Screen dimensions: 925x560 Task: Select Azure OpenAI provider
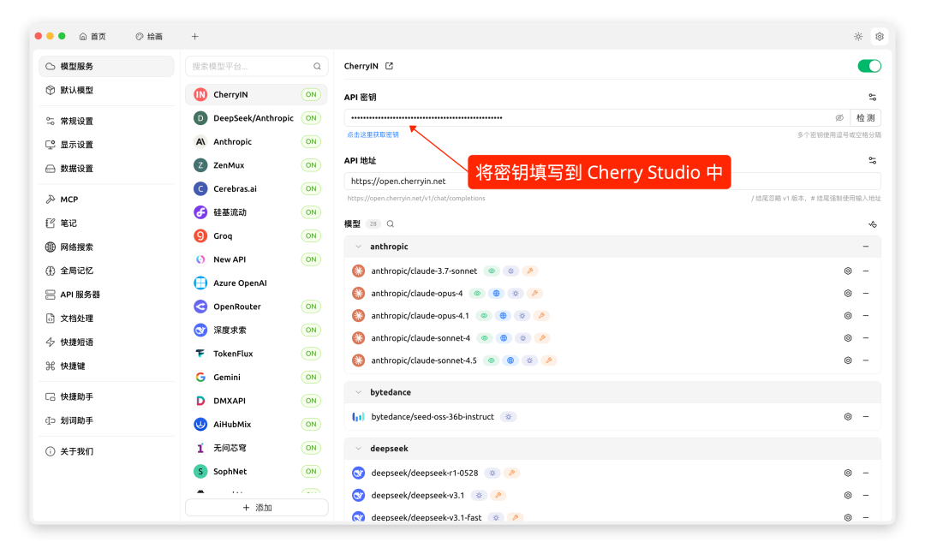pos(257,283)
